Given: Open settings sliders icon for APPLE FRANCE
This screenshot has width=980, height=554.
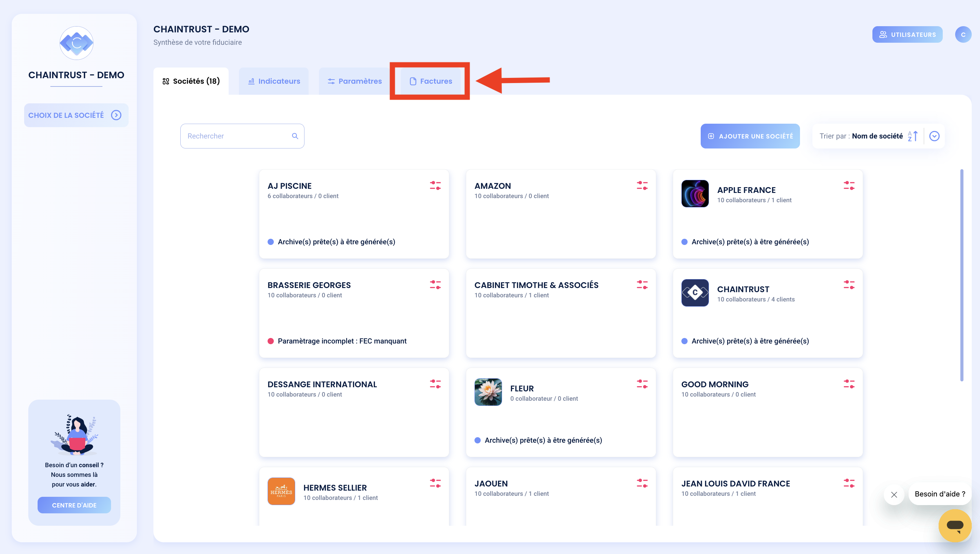Looking at the screenshot, I should coord(849,186).
